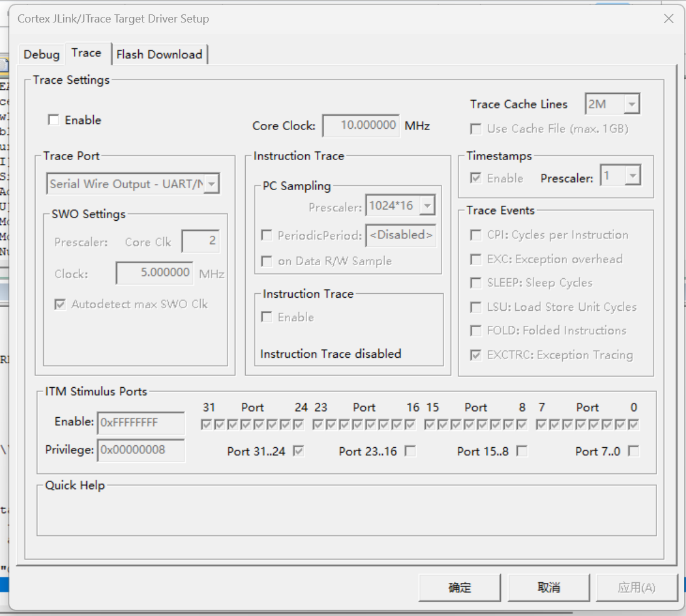Toggle EXCTRC: Exception Tracing
686x616 pixels.
(x=475, y=355)
